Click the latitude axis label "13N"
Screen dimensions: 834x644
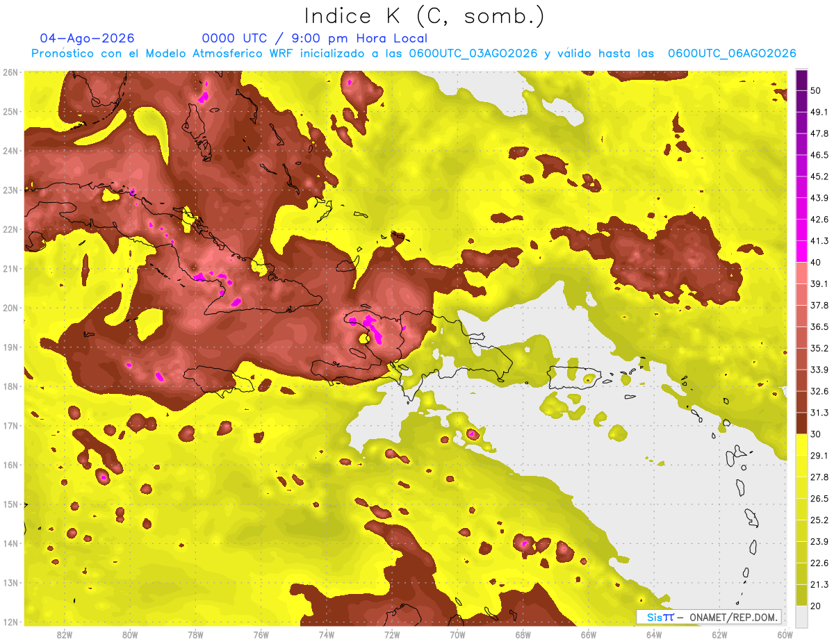(x=10, y=583)
